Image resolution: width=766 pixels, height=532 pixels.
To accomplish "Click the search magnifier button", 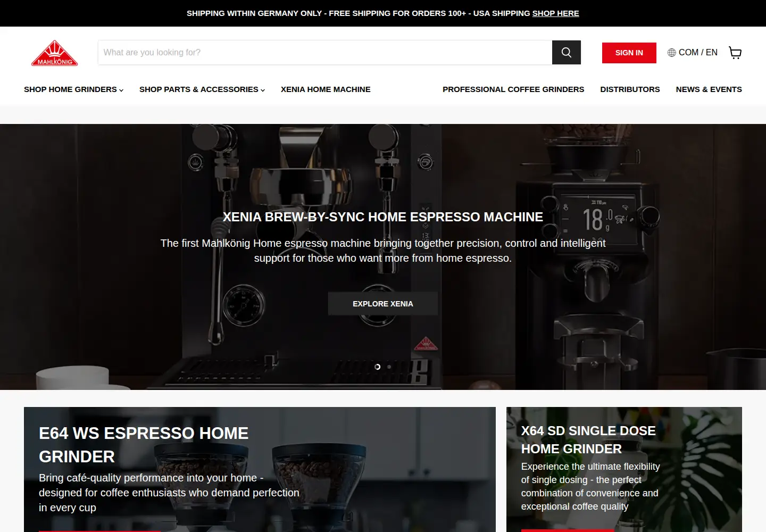I will pos(567,53).
